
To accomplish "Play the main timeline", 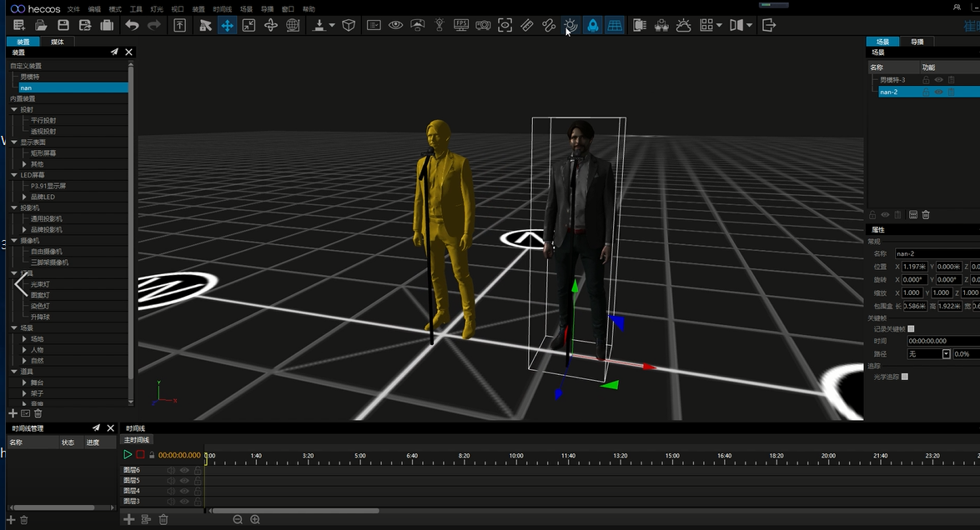I will pos(128,454).
